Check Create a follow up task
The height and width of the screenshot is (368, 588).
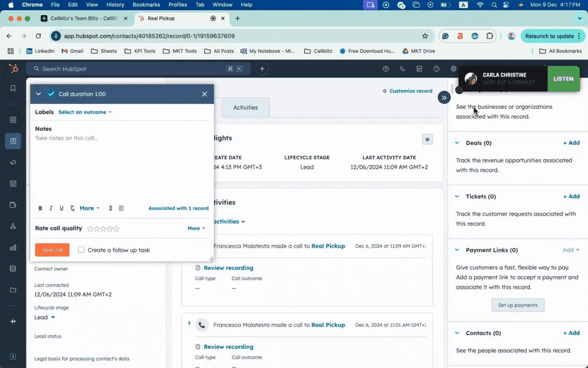click(x=81, y=250)
